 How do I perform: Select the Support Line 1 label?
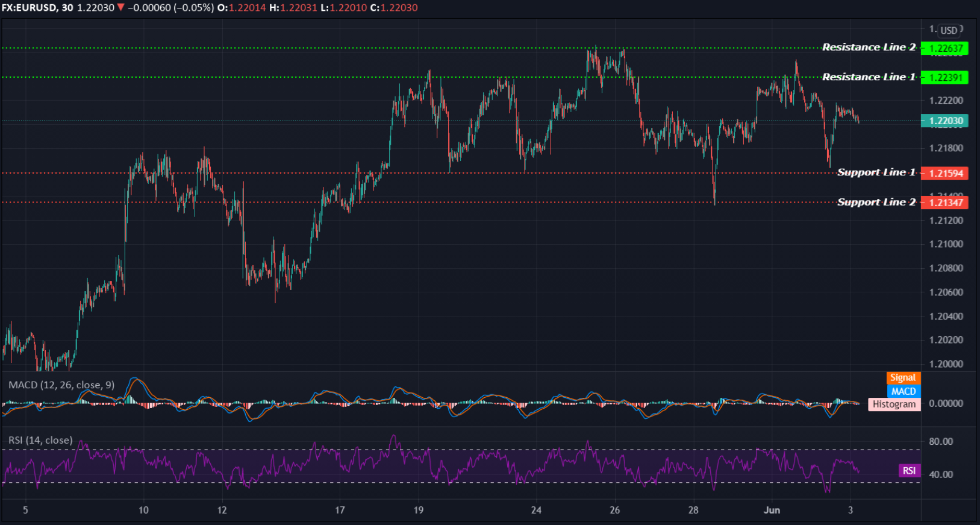pyautogui.click(x=876, y=172)
